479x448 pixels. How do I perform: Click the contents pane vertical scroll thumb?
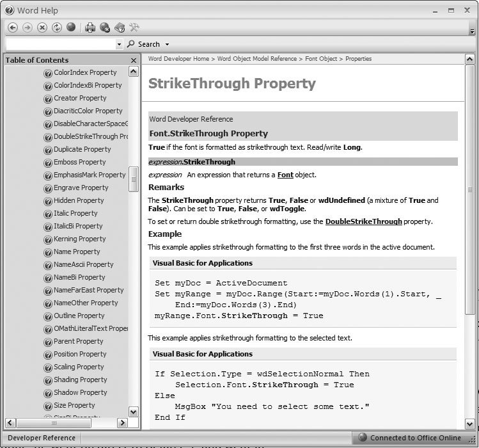(134, 179)
